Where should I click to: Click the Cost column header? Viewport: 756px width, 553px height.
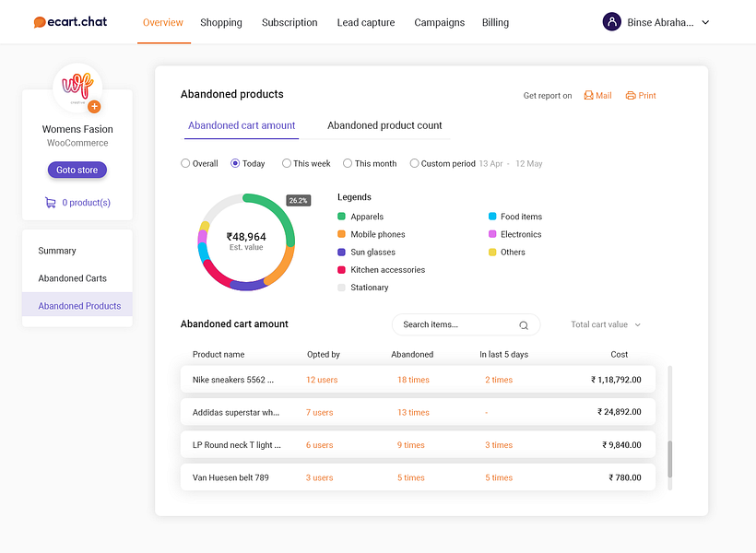pyautogui.click(x=619, y=354)
